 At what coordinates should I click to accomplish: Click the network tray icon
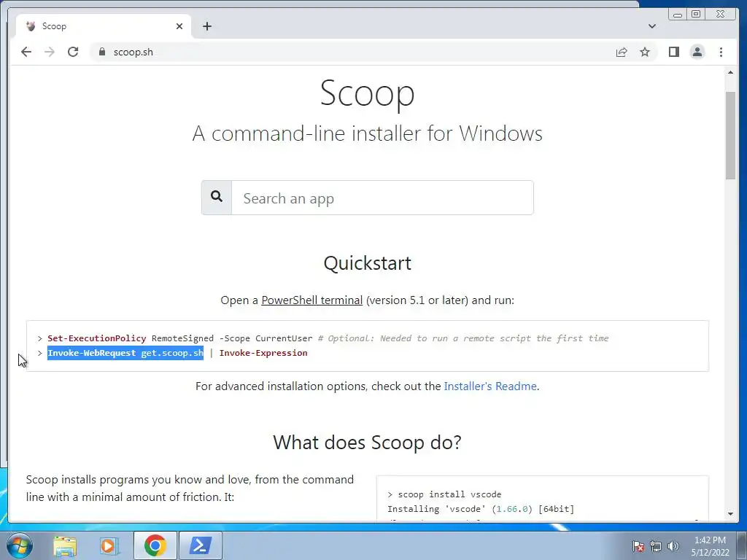[656, 546]
